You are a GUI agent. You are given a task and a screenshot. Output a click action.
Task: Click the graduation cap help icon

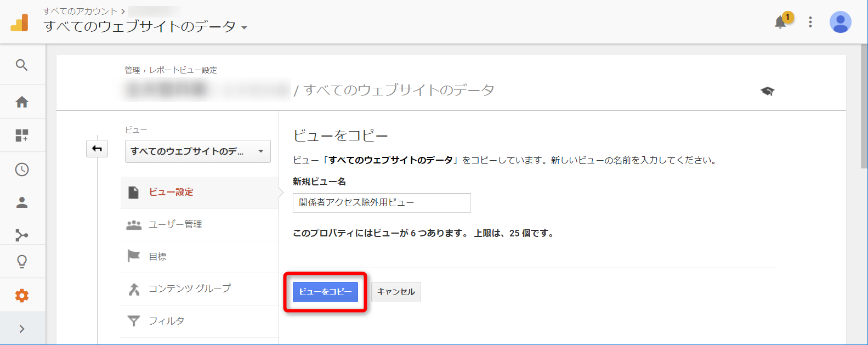coord(767,91)
